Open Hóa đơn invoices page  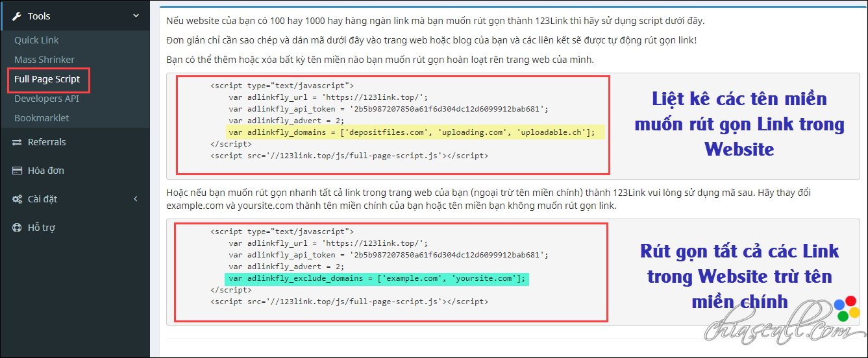point(45,171)
